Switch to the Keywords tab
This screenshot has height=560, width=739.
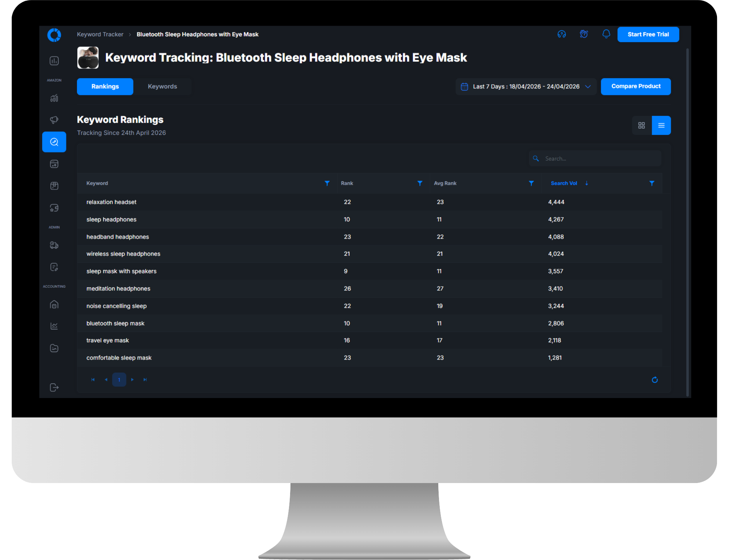click(x=162, y=86)
